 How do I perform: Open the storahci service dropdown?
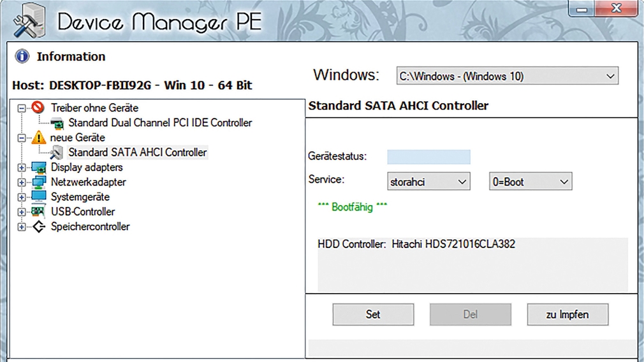pyautogui.click(x=428, y=182)
